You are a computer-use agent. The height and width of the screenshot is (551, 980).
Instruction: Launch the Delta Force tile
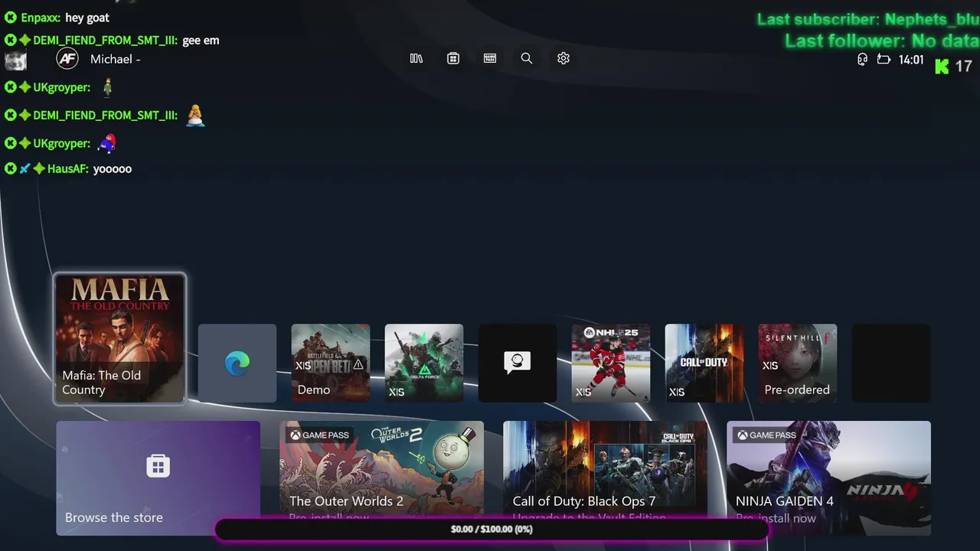[424, 363]
